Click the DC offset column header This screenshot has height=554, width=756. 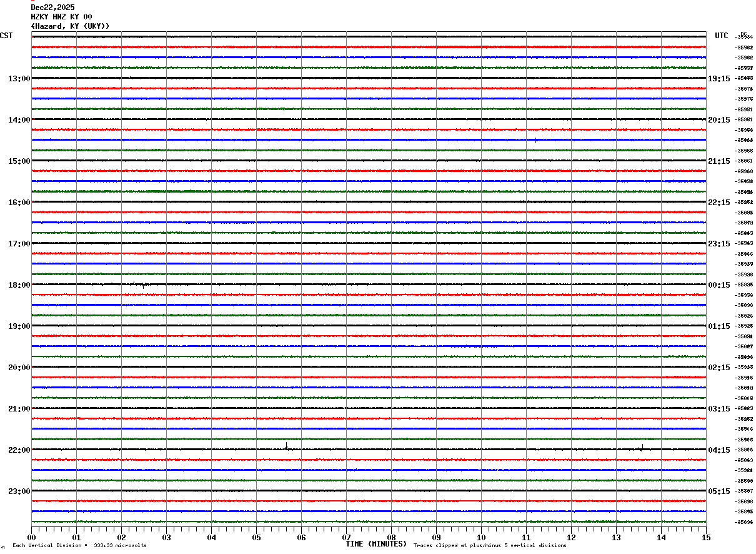(744, 34)
